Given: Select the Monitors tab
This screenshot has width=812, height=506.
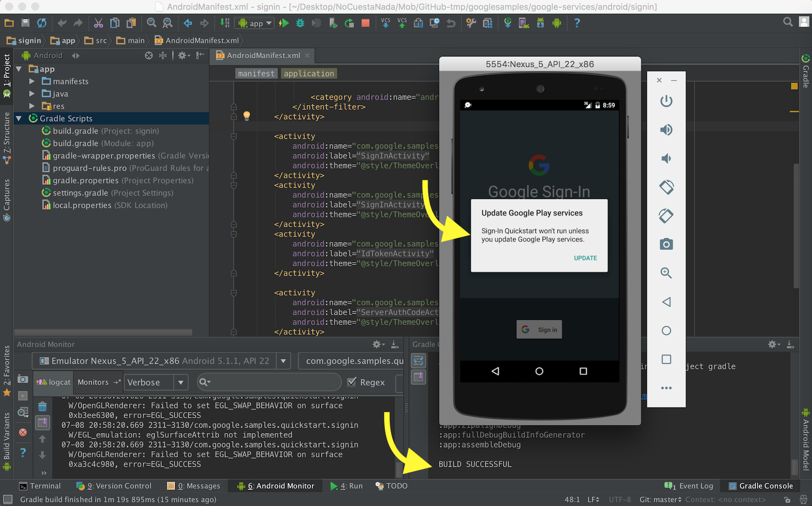Looking at the screenshot, I should tap(93, 382).
